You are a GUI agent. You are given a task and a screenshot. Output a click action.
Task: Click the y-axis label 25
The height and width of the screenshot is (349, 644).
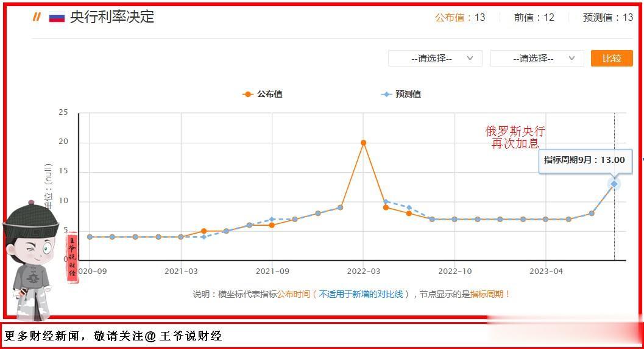click(x=63, y=112)
